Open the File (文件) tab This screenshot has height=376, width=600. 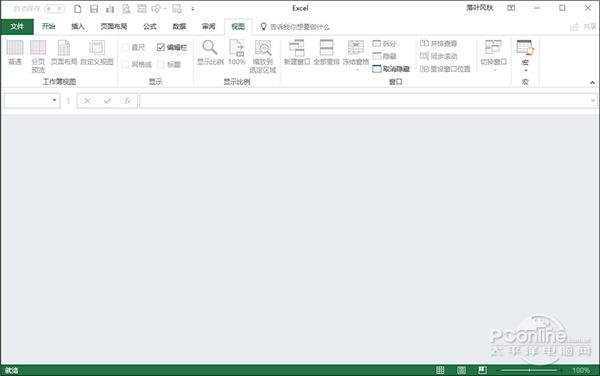[x=17, y=26]
